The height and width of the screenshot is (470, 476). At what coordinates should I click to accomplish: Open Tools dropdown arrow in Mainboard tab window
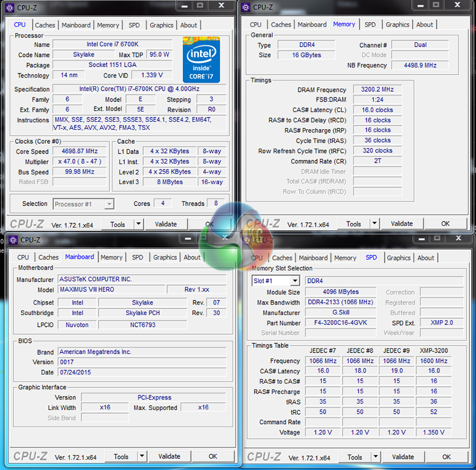click(x=142, y=456)
